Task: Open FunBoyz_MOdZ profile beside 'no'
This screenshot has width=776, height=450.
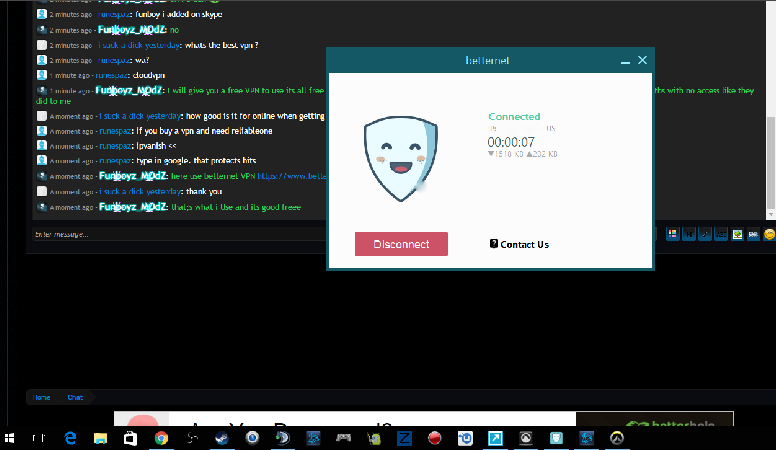Action: pyautogui.click(x=131, y=30)
